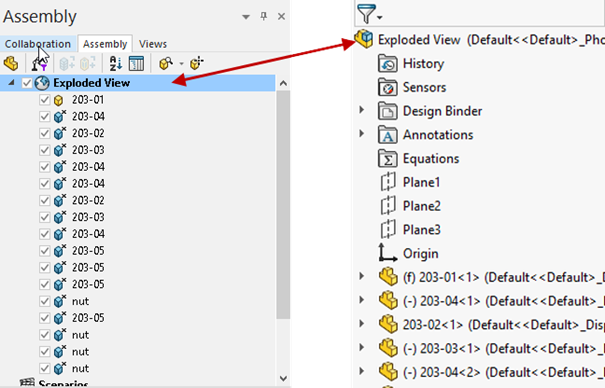Toggle checkbox for 203-01 part

[44, 100]
